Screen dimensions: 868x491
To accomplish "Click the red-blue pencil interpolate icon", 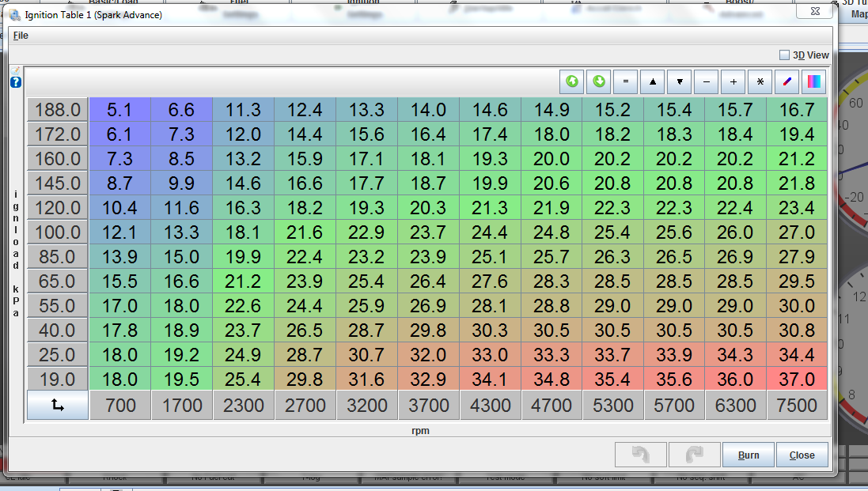I will click(787, 81).
